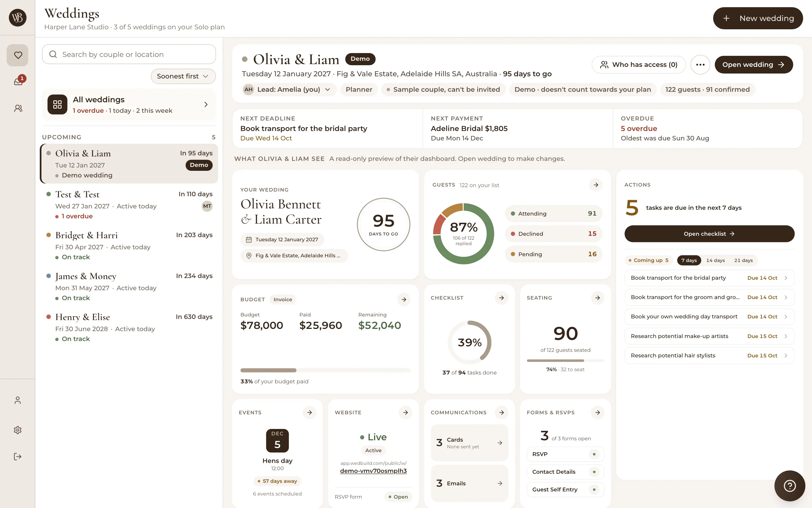Open the profile person icon in sidebar
Image resolution: width=812 pixels, height=508 pixels.
pyautogui.click(x=18, y=400)
